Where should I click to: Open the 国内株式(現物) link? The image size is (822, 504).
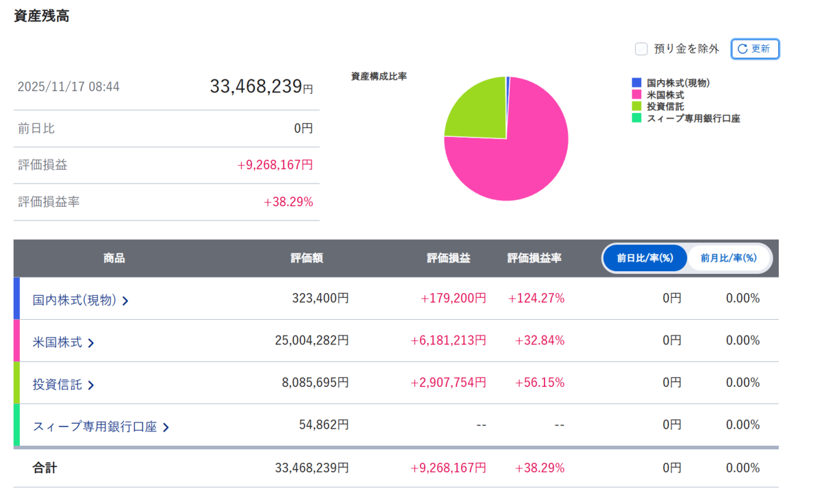(75, 300)
